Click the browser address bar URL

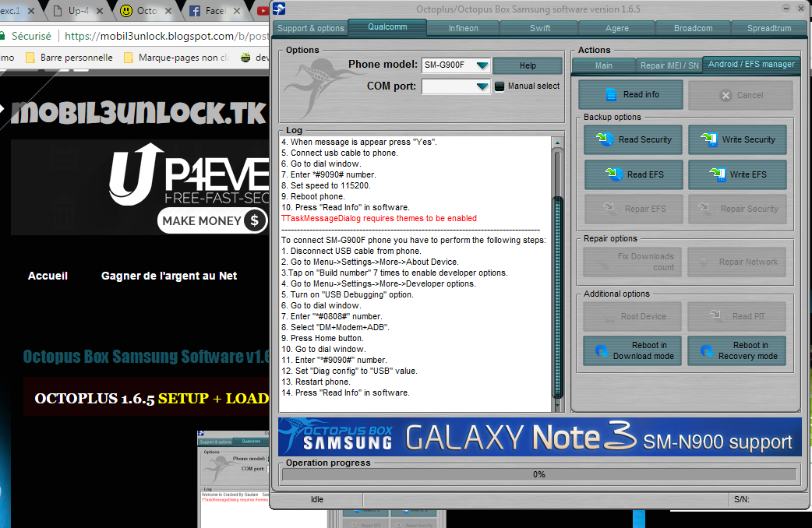166,36
